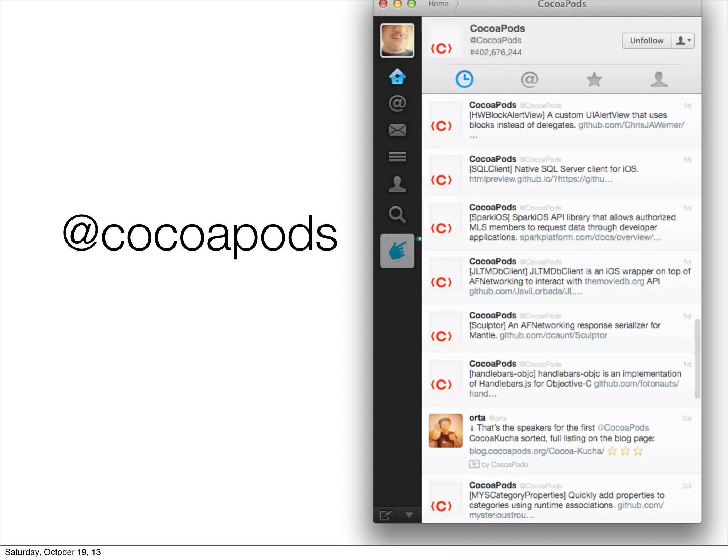Open the Home timeline sidebar icon
Image resolution: width=728 pixels, height=560 pixels.
click(397, 76)
